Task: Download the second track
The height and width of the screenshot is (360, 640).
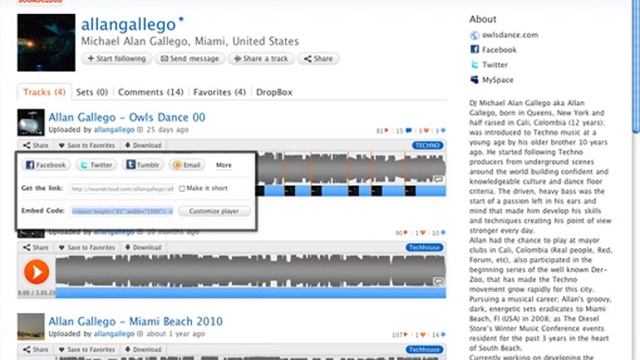Action: 143,247
